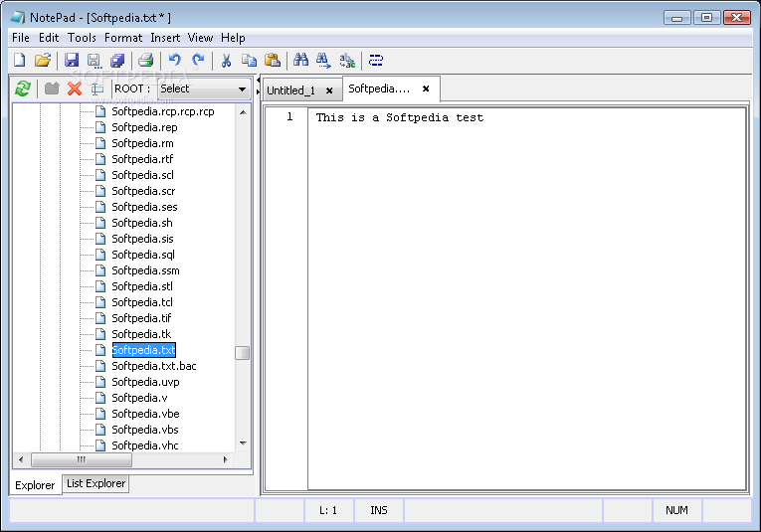The image size is (761, 532).
Task: Close the Softpedia tab via its x
Action: click(x=426, y=89)
